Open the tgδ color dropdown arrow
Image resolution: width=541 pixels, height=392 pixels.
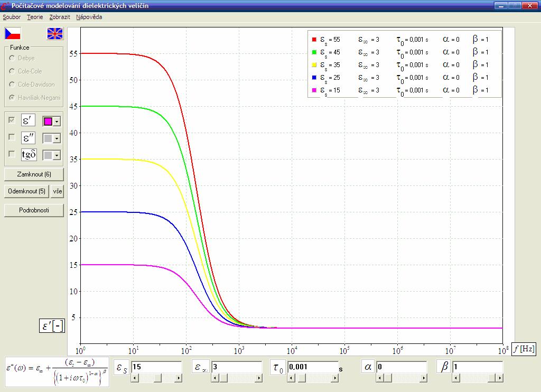[x=57, y=155]
